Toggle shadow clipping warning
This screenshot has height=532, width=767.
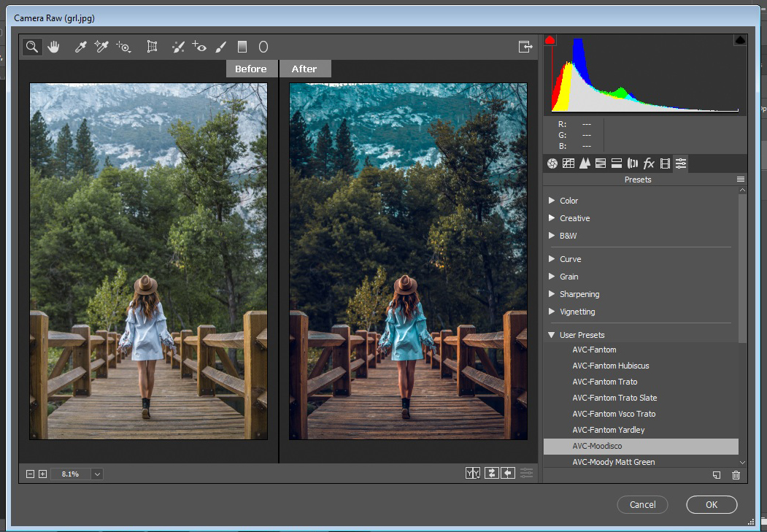(x=550, y=40)
